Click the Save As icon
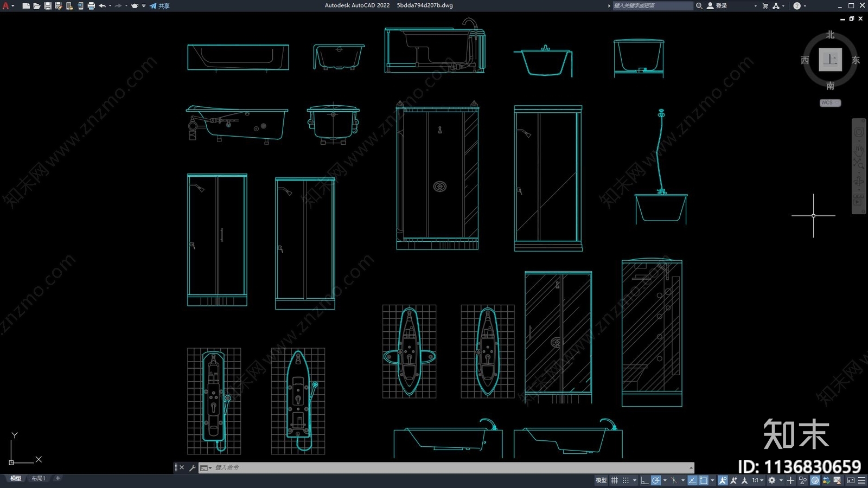 click(x=59, y=6)
